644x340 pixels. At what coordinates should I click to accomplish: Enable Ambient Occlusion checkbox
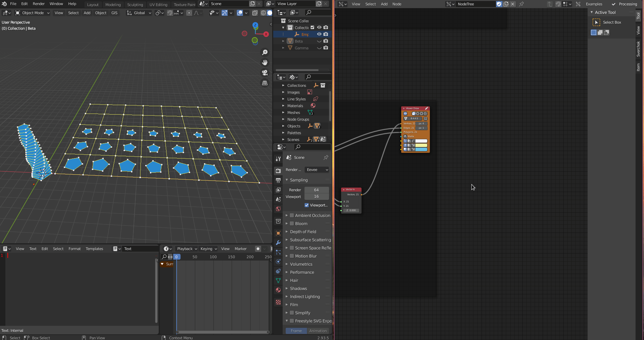(292, 215)
